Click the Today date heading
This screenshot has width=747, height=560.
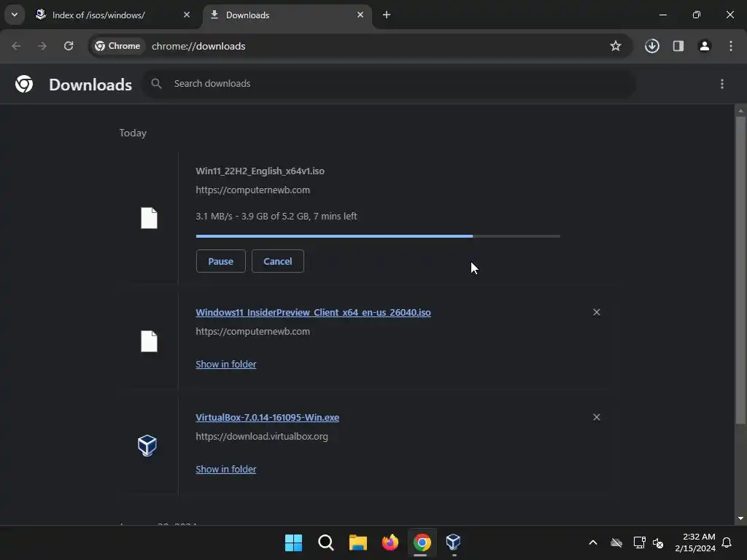click(133, 133)
